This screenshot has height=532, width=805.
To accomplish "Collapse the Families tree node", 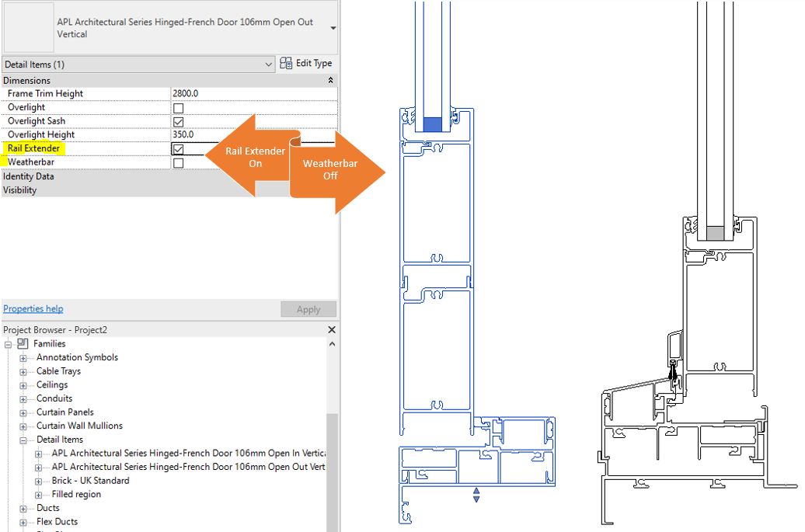I will pos(9,345).
